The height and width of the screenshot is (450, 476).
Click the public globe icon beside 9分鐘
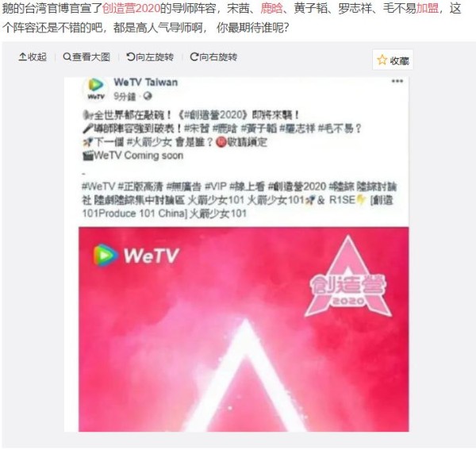[x=148, y=96]
